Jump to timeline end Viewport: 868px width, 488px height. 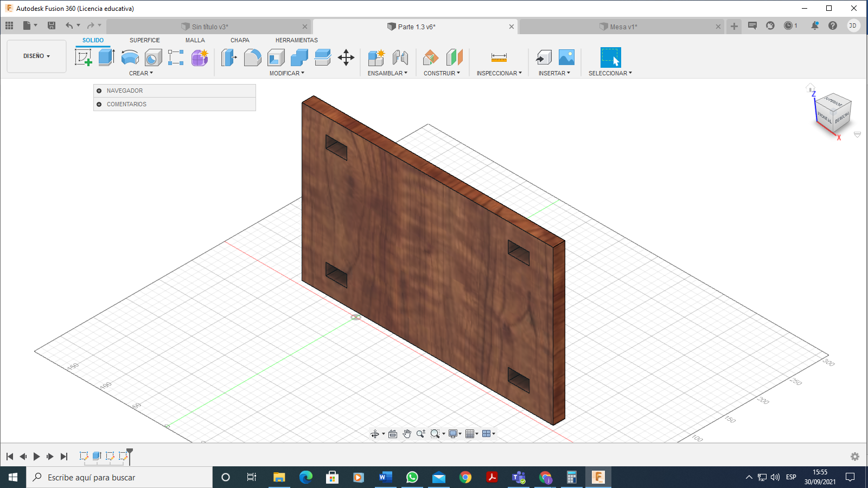(x=64, y=457)
